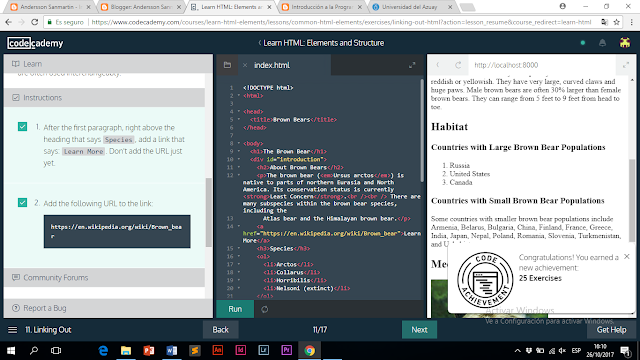Reload the page in Chrome
Image resolution: width=640 pixels, height=360 pixels.
coord(35,22)
